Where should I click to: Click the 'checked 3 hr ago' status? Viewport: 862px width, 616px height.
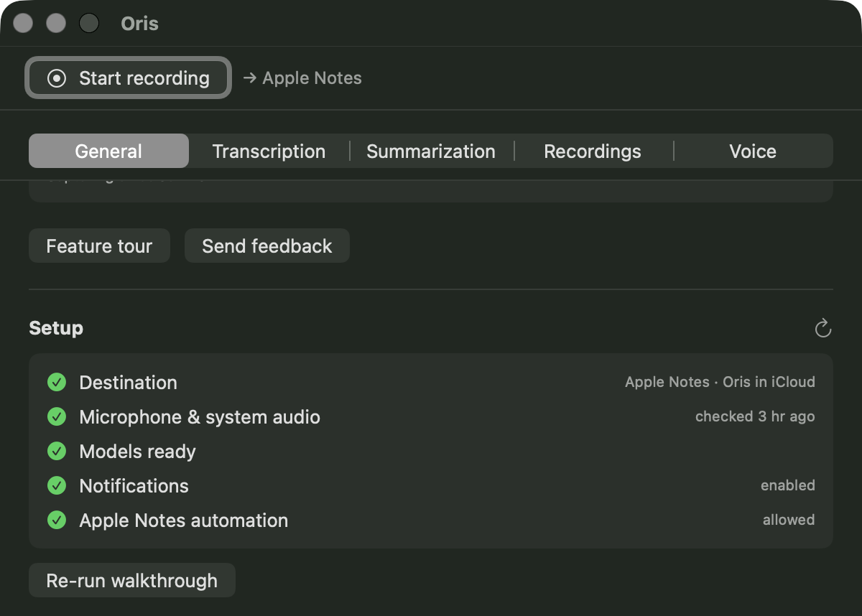click(755, 416)
